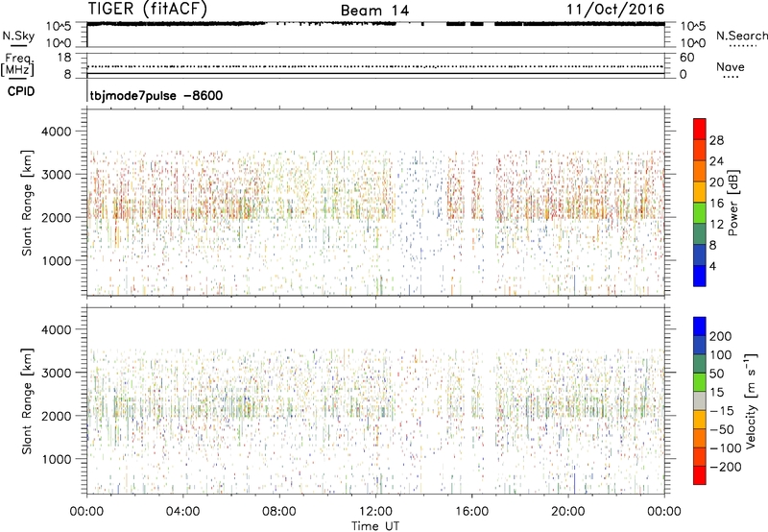Click the 18 tick on the frequency axis
Screen dimensions: 768x532
click(64, 58)
